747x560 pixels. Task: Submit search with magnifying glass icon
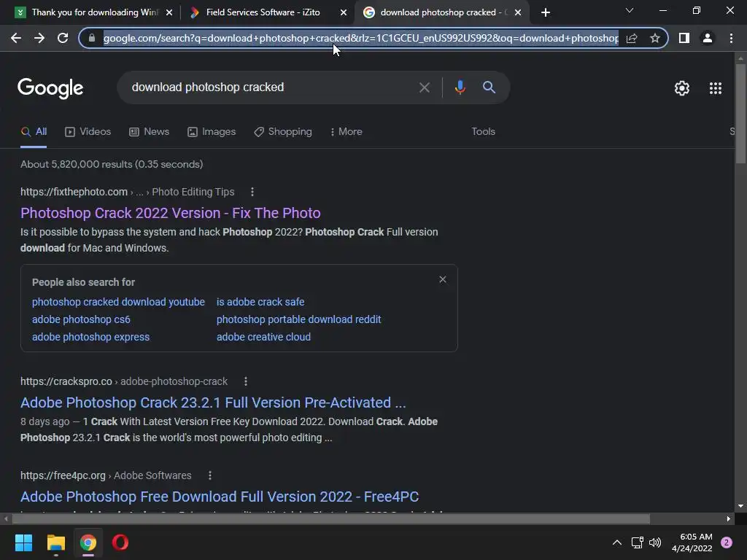click(489, 87)
